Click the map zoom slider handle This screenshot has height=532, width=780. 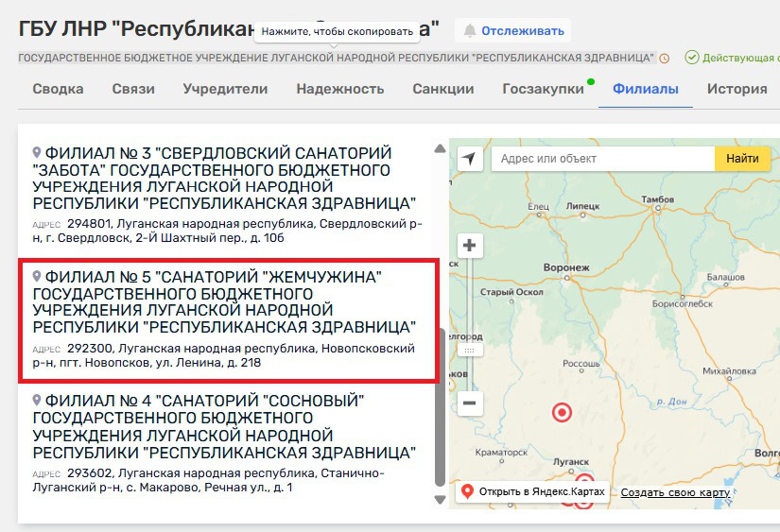[x=470, y=350]
